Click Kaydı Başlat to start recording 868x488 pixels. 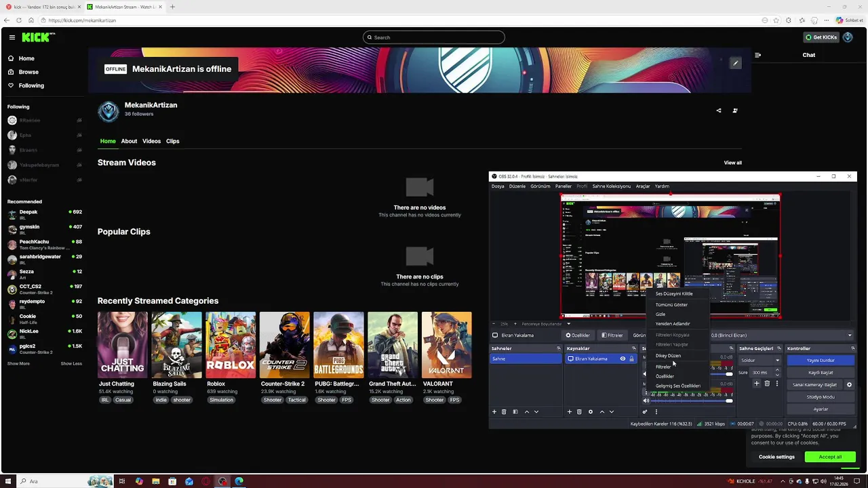821,372
